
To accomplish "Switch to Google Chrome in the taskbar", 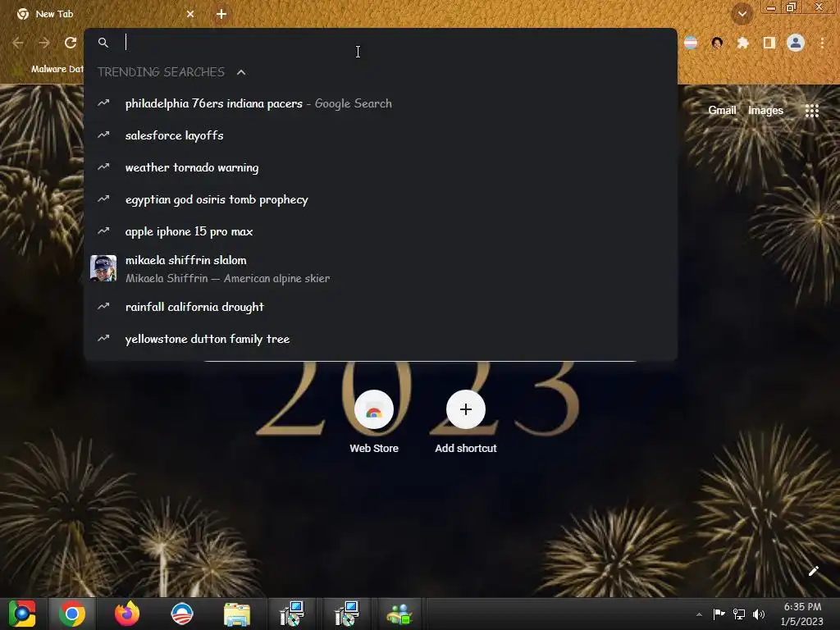I will coord(72,614).
